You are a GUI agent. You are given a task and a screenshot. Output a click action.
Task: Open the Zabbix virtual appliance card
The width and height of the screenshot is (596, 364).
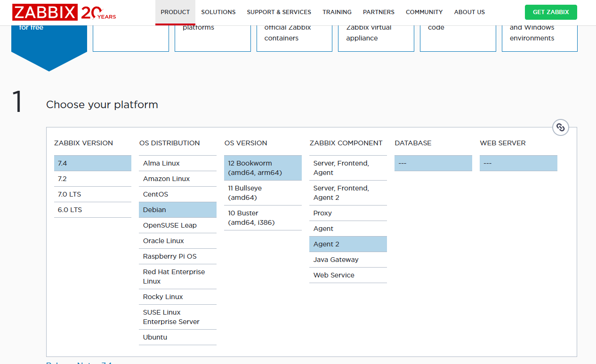[376, 38]
